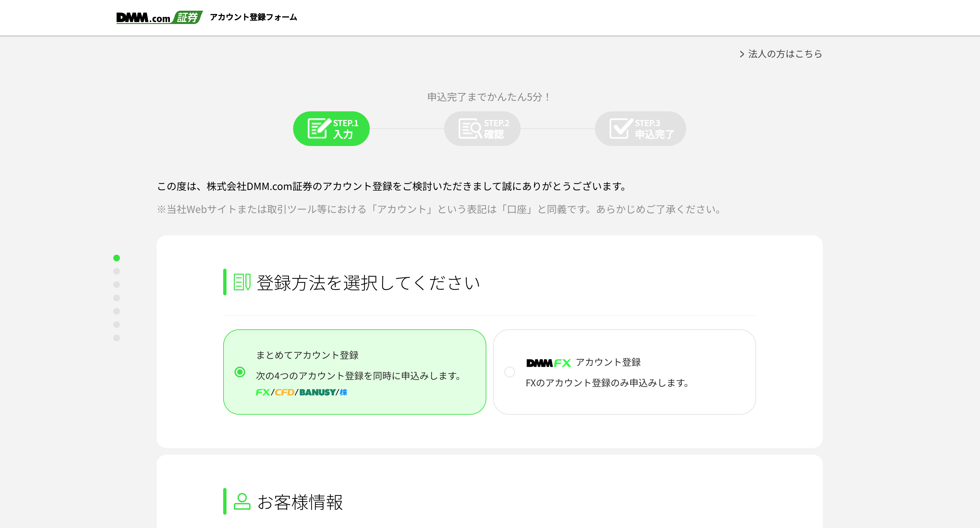The height and width of the screenshot is (528, 980).
Task: Jump to first section via green dot
Action: pyautogui.click(x=117, y=258)
